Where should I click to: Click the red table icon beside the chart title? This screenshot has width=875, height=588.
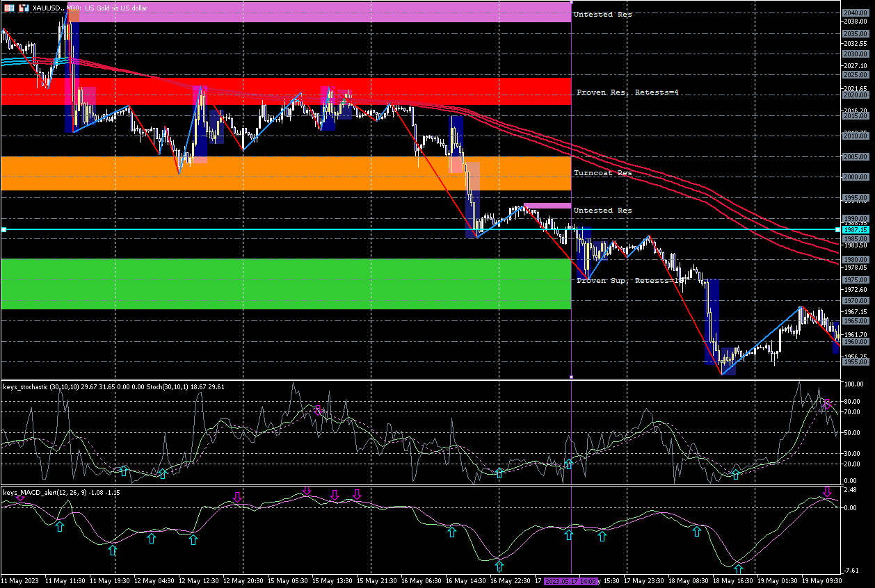point(9,7)
